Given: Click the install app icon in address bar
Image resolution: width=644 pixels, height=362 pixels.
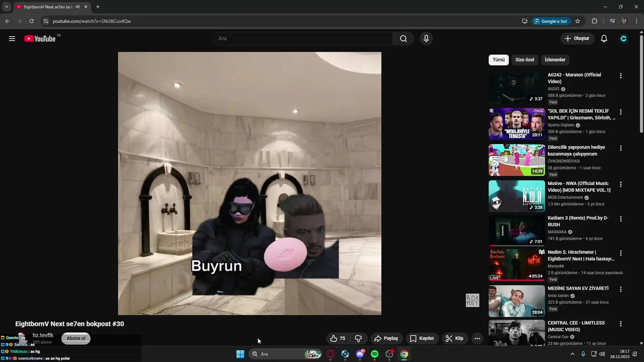Looking at the screenshot, I should click(x=525, y=21).
